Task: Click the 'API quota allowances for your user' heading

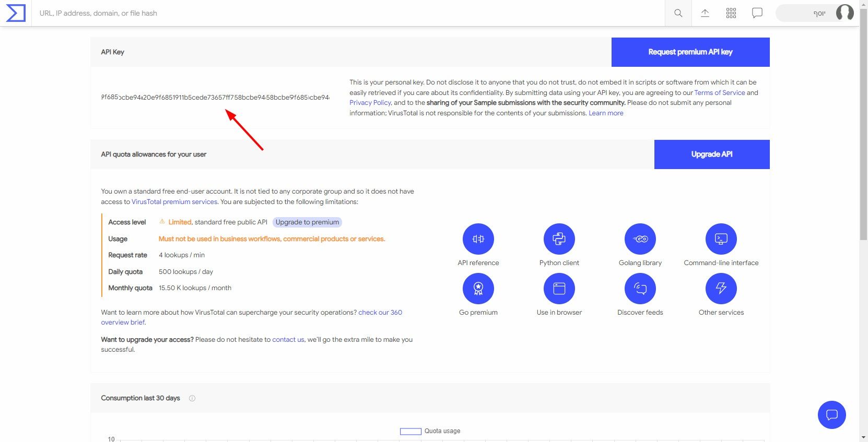Action: (x=154, y=154)
